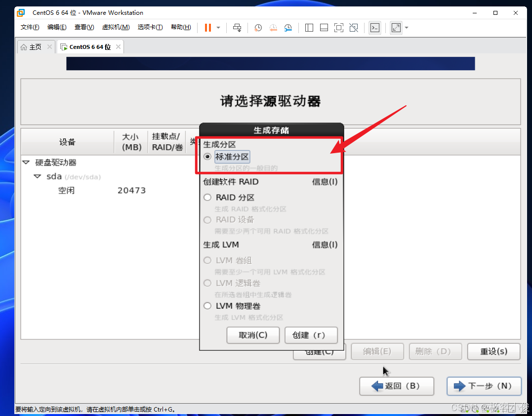Click the VMware Workstation title bar icon

click(21, 13)
